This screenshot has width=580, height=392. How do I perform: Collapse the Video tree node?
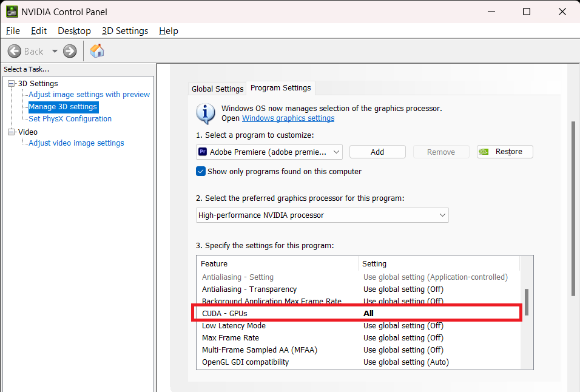(12, 132)
